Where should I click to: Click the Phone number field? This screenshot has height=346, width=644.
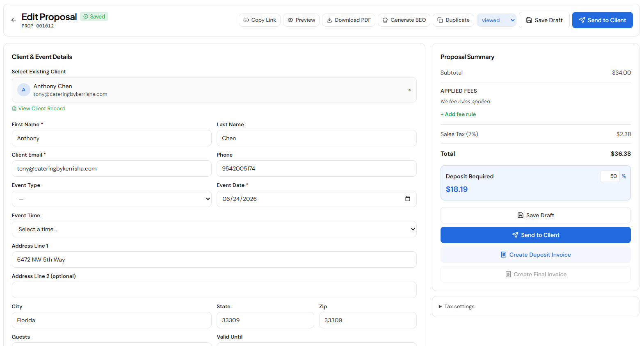317,168
